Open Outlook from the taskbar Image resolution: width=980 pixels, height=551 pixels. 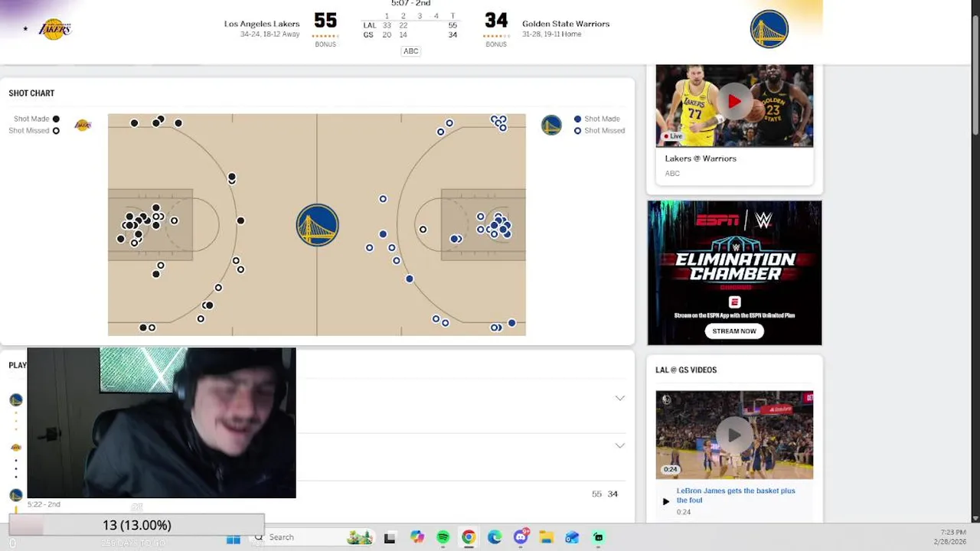pos(572,538)
